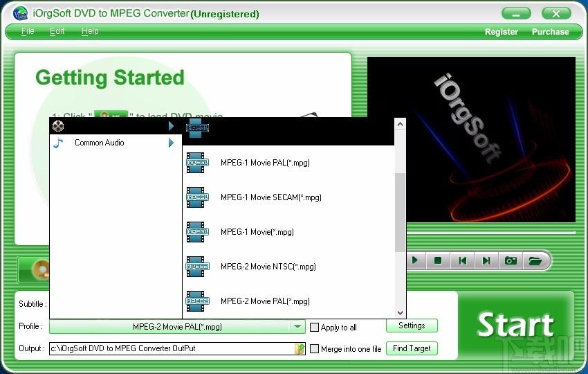
Task: Open the Profile dropdown
Action: pyautogui.click(x=177, y=327)
